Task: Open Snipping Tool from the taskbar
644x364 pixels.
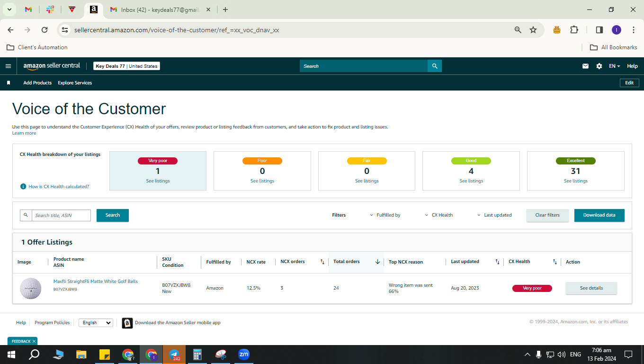Action: pos(221,355)
